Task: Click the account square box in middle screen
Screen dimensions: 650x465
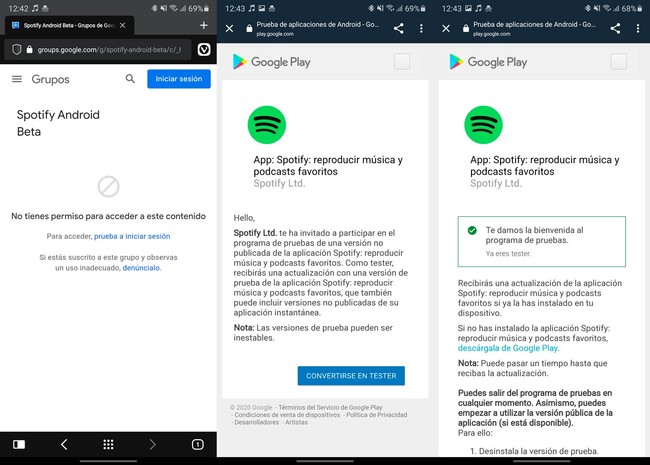Action: coord(402,62)
